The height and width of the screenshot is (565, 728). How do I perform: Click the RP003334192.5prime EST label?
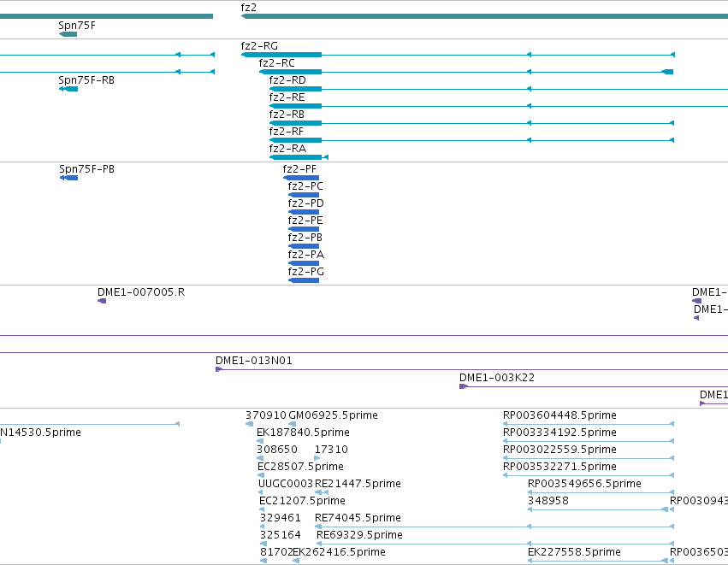560,433
